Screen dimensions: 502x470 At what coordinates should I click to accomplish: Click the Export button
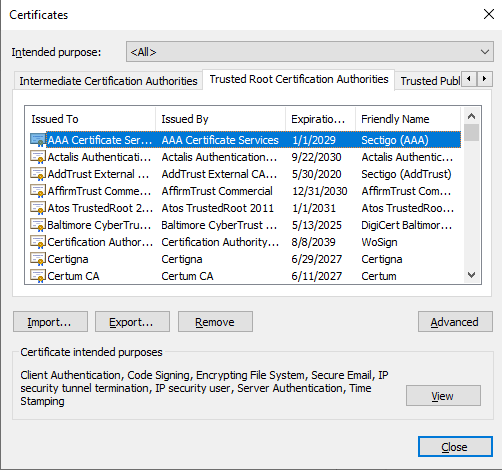[x=132, y=322]
